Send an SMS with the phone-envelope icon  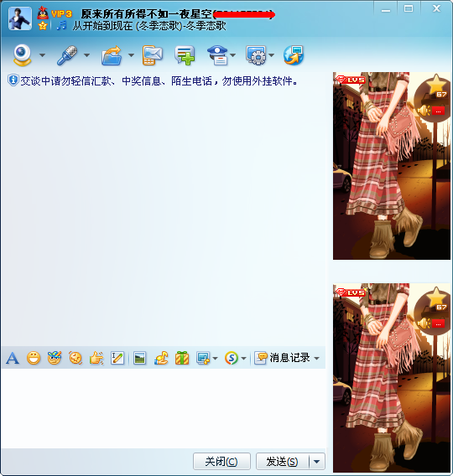tap(152, 55)
